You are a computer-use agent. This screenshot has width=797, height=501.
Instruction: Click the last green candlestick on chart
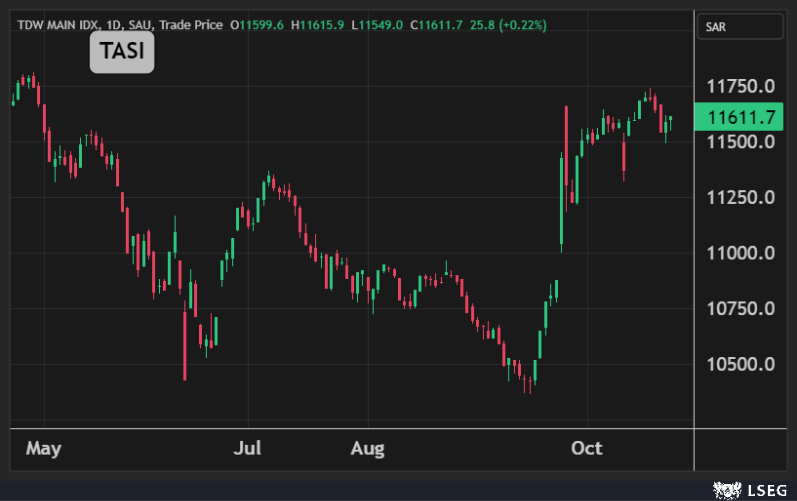coord(671,121)
